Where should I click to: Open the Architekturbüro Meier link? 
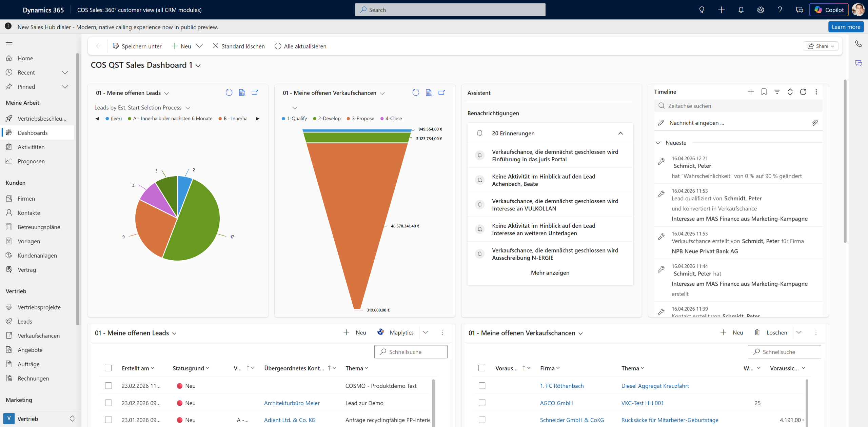pyautogui.click(x=292, y=403)
